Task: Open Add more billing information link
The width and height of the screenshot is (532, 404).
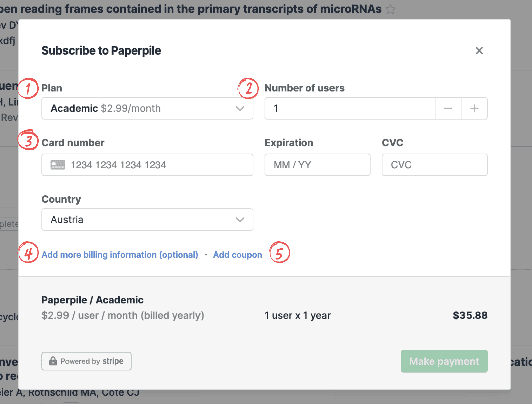Action: point(120,255)
